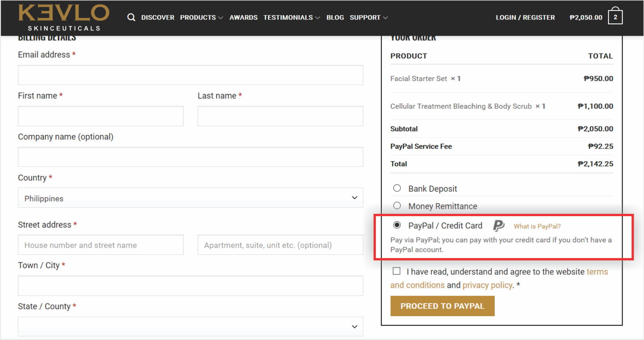644x340 pixels.
Task: Open the Testimonials menu
Action: 291,17
